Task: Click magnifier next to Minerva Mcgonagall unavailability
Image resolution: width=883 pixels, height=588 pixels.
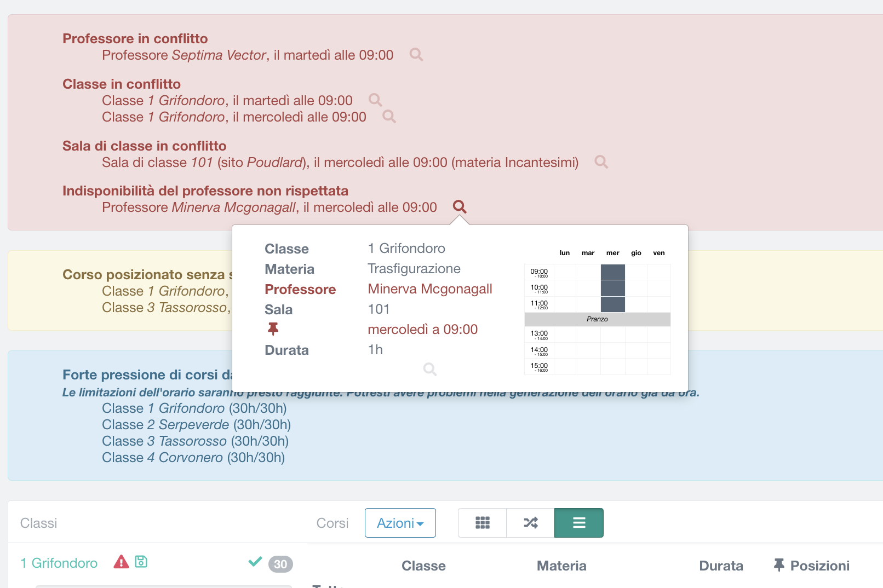Action: [460, 207]
